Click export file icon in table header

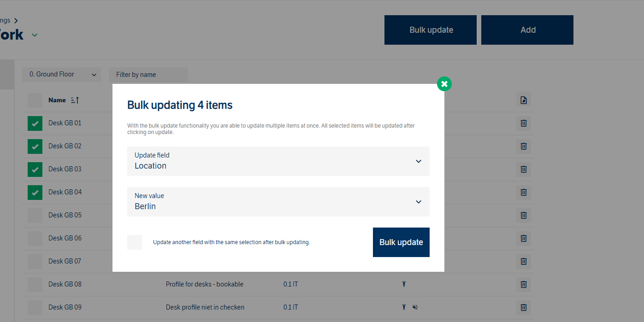pyautogui.click(x=524, y=100)
